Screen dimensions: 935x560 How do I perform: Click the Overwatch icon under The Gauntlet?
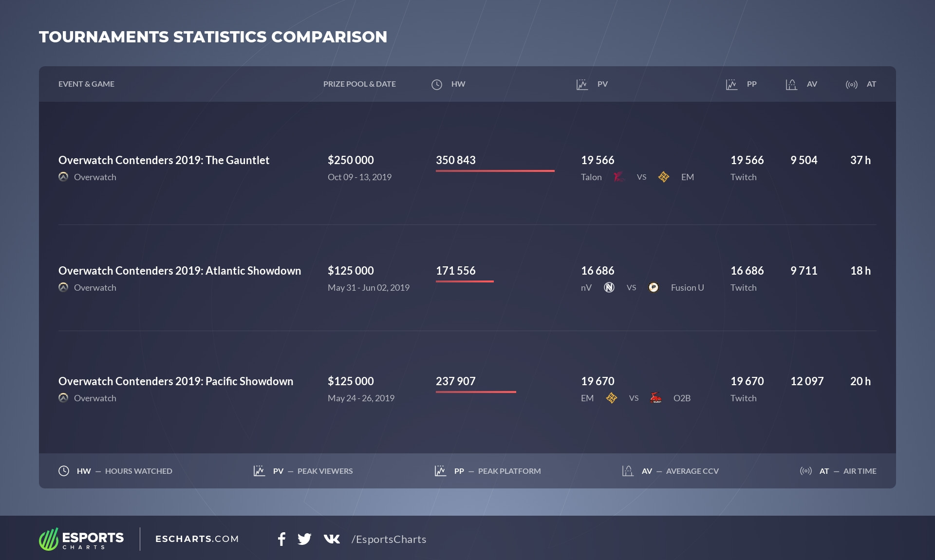[x=63, y=177]
